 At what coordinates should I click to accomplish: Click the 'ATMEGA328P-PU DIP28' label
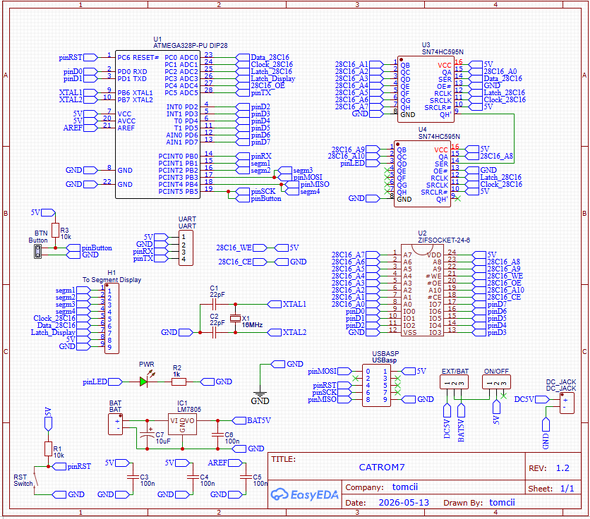(x=190, y=46)
